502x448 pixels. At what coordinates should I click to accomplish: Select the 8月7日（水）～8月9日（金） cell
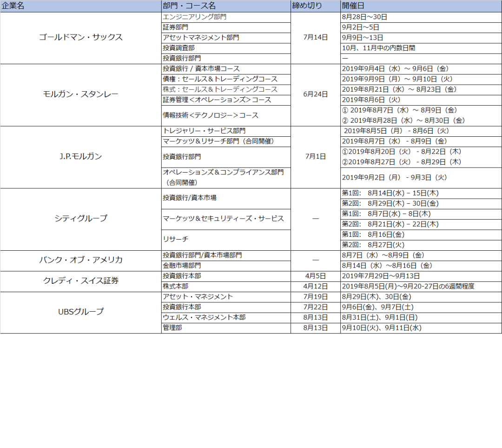pos(421,255)
